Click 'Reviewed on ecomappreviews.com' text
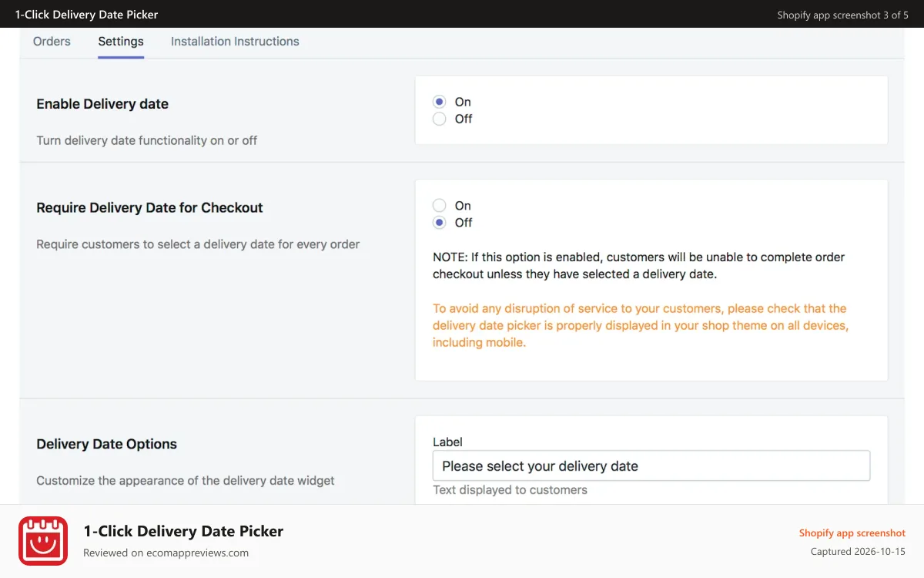Viewport: 924px width, 578px height. point(166,553)
